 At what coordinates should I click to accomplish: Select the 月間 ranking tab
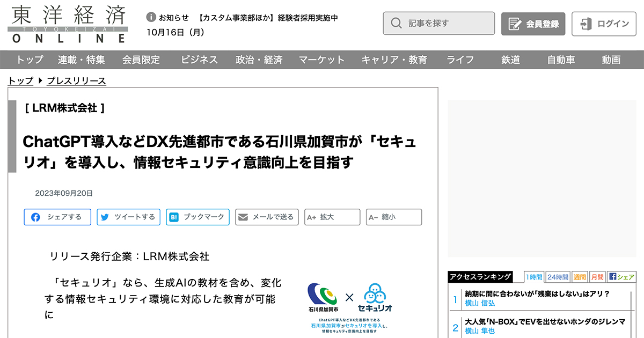(x=597, y=277)
